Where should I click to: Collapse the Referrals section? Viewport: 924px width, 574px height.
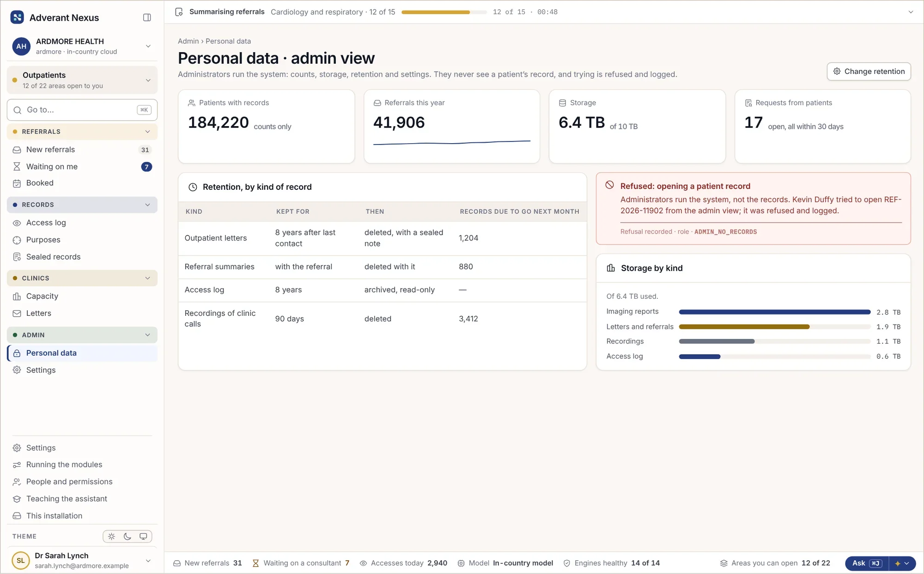point(82,132)
